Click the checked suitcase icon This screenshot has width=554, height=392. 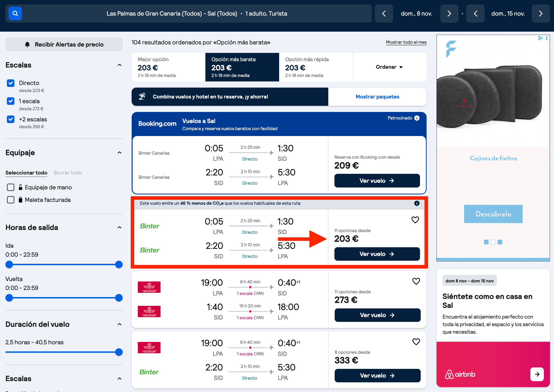pos(21,200)
